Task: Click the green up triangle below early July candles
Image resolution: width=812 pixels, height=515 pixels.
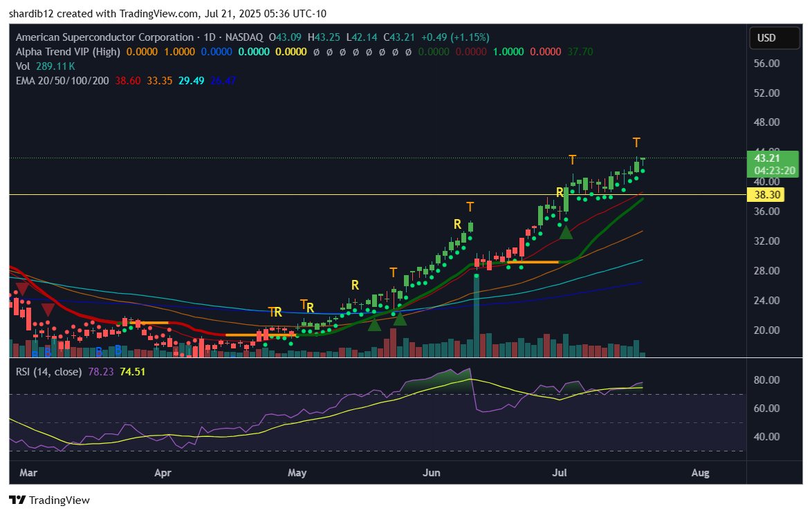Action: point(566,232)
